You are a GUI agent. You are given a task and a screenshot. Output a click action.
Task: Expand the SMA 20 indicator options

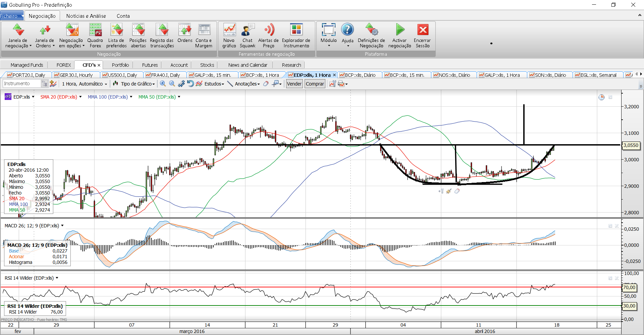point(80,97)
